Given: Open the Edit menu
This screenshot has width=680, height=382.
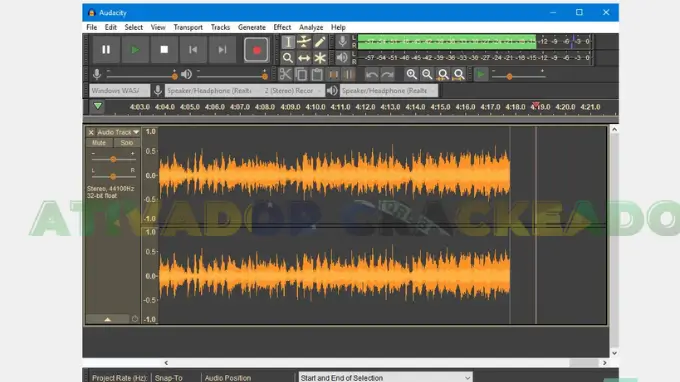Looking at the screenshot, I should (111, 27).
